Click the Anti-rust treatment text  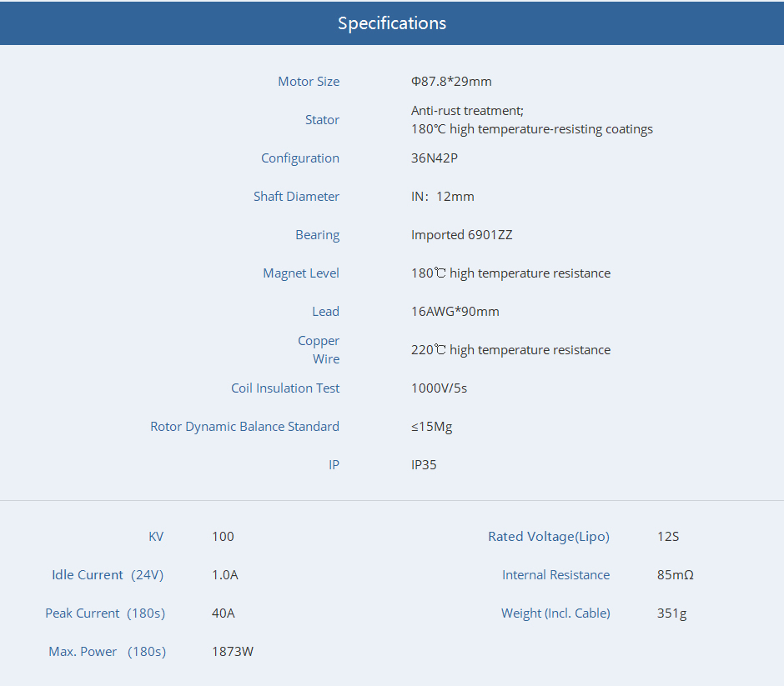[467, 111]
